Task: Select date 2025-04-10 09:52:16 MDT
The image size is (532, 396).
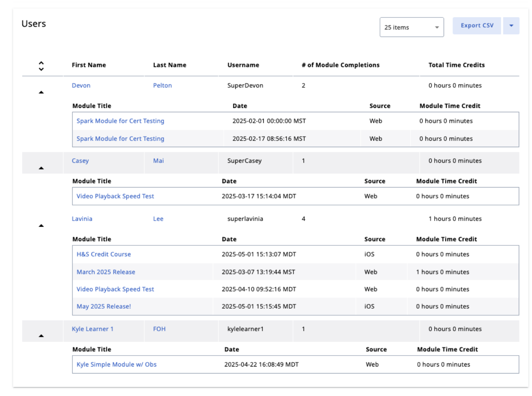Action: 259,289
